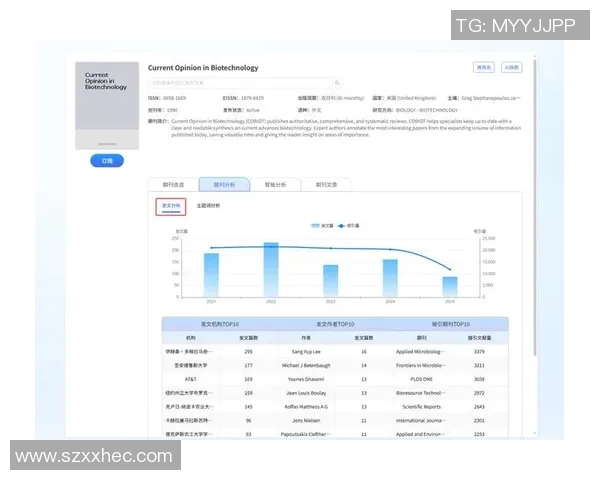The width and height of the screenshot is (600, 480).
Task: Click AT&T in institutions table
Action: coord(191,380)
